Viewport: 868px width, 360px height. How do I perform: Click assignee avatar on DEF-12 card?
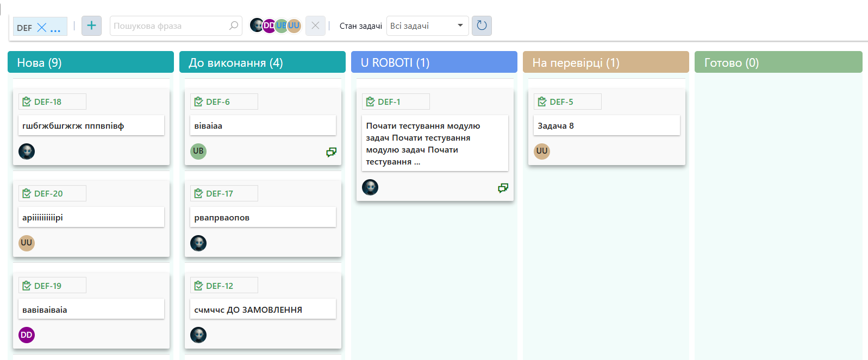click(198, 335)
